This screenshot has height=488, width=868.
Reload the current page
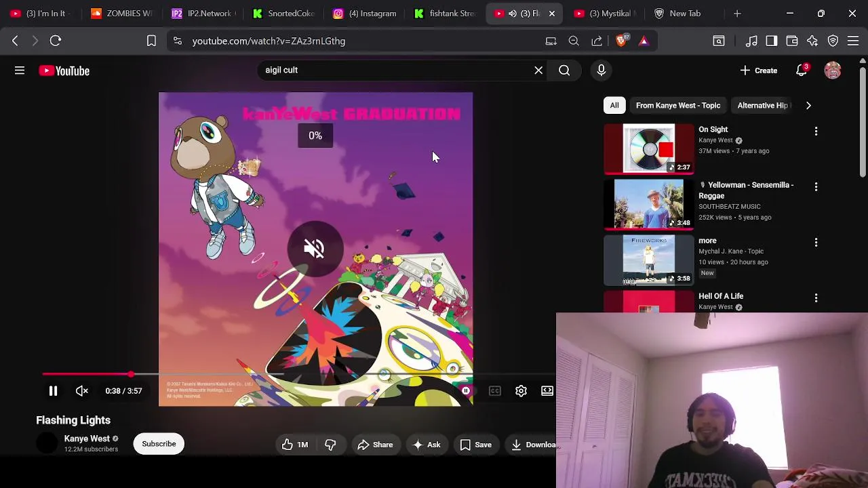click(56, 41)
